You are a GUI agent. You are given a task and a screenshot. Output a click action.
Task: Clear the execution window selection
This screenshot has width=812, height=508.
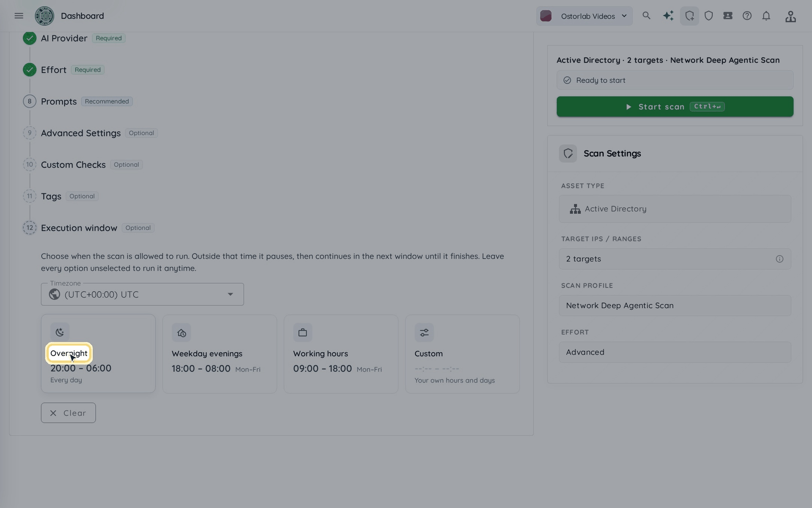point(68,413)
